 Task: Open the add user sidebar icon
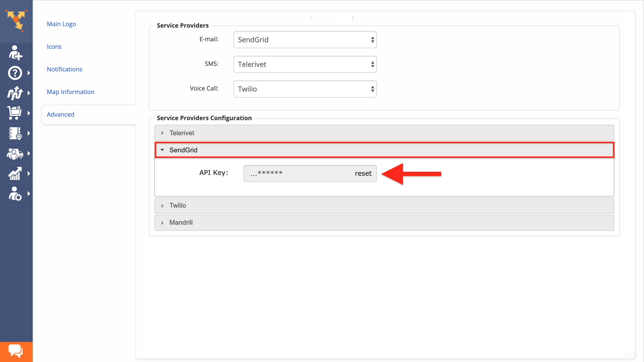tap(16, 53)
